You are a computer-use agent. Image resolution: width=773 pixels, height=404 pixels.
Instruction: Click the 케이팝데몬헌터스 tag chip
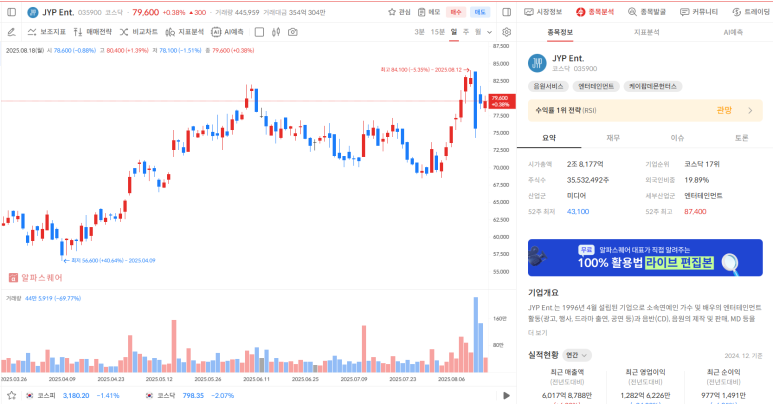[x=653, y=86]
